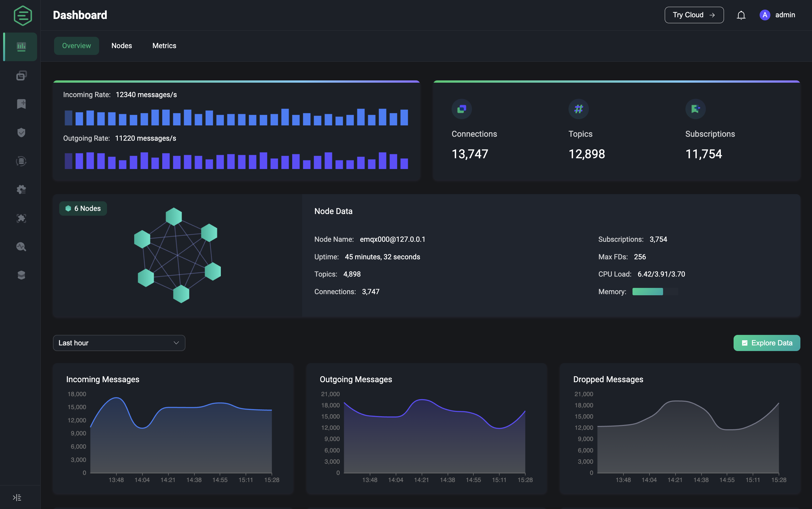
Task: Switch to the Metrics tab
Action: click(x=164, y=46)
